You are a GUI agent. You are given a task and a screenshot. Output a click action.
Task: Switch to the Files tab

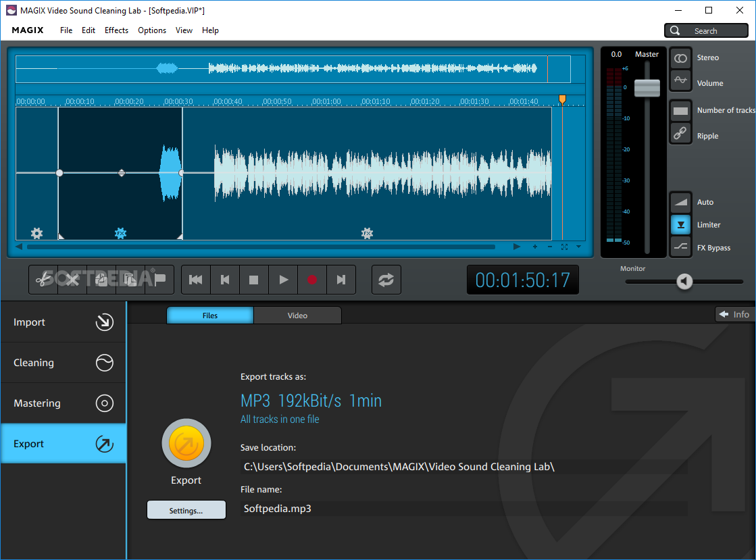pyautogui.click(x=209, y=315)
